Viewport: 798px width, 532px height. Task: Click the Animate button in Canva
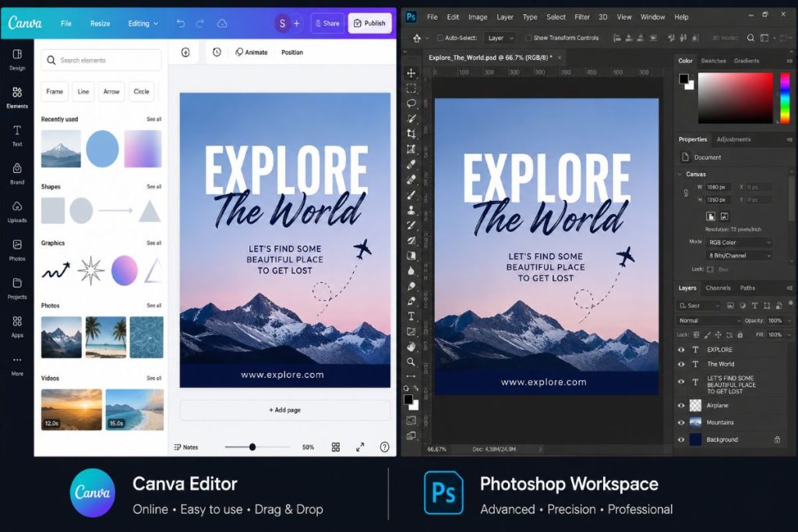pos(252,52)
